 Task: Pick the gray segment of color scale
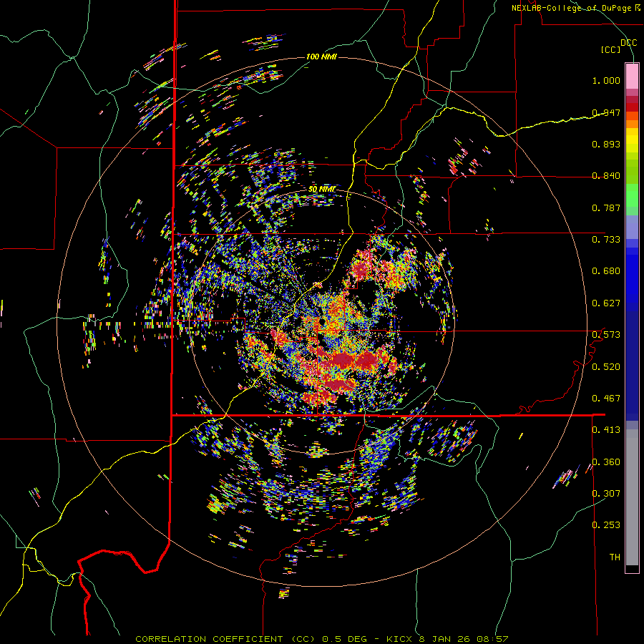click(x=632, y=497)
